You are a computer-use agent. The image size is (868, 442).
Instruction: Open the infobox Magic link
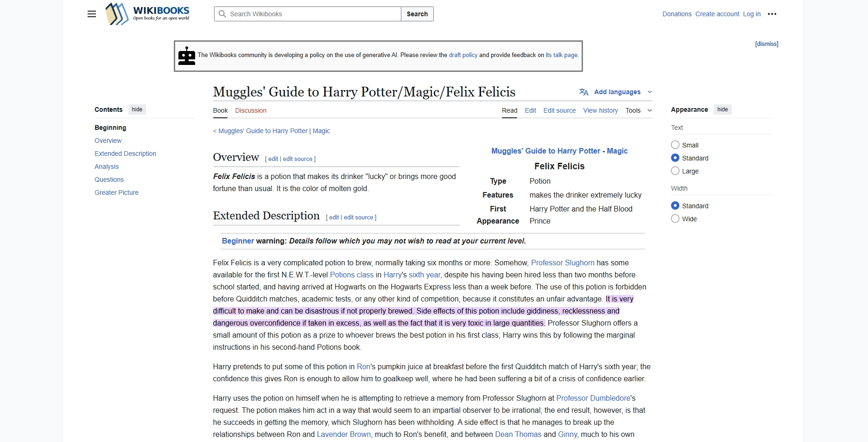coord(617,151)
